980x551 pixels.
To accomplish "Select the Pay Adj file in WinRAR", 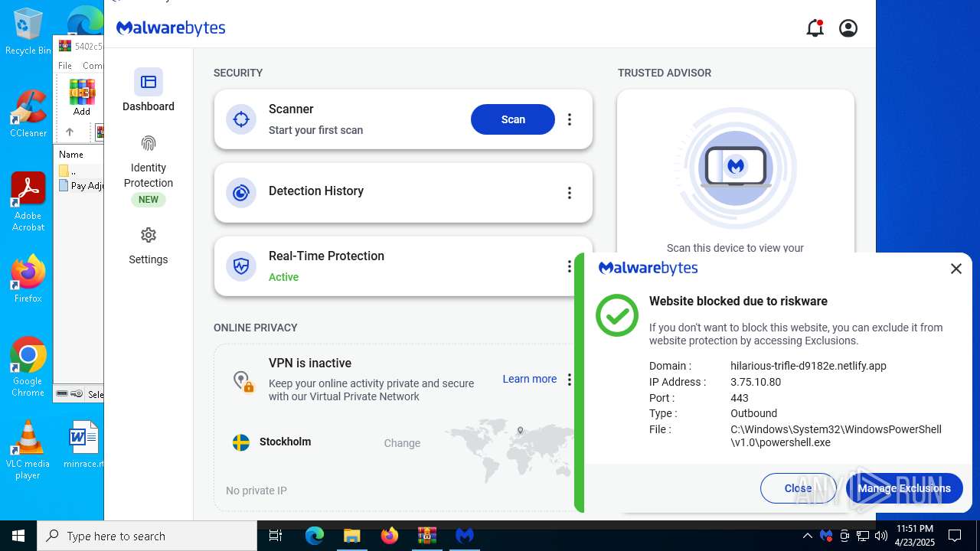I will pyautogui.click(x=81, y=185).
